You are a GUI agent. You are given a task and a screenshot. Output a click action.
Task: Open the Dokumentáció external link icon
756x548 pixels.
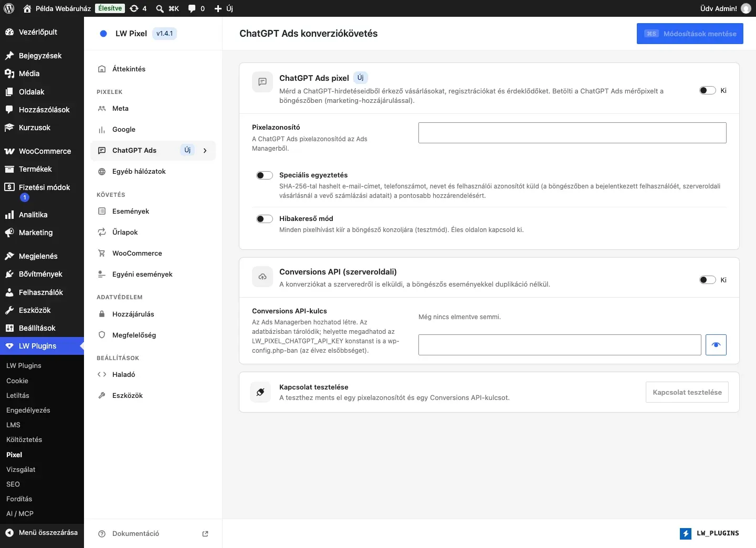click(205, 534)
